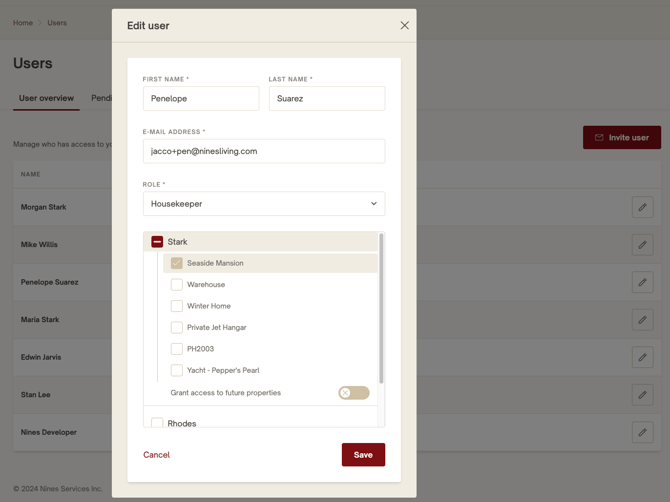The width and height of the screenshot is (670, 502).
Task: Click the edit pencil for Maria Stark
Action: point(642,320)
